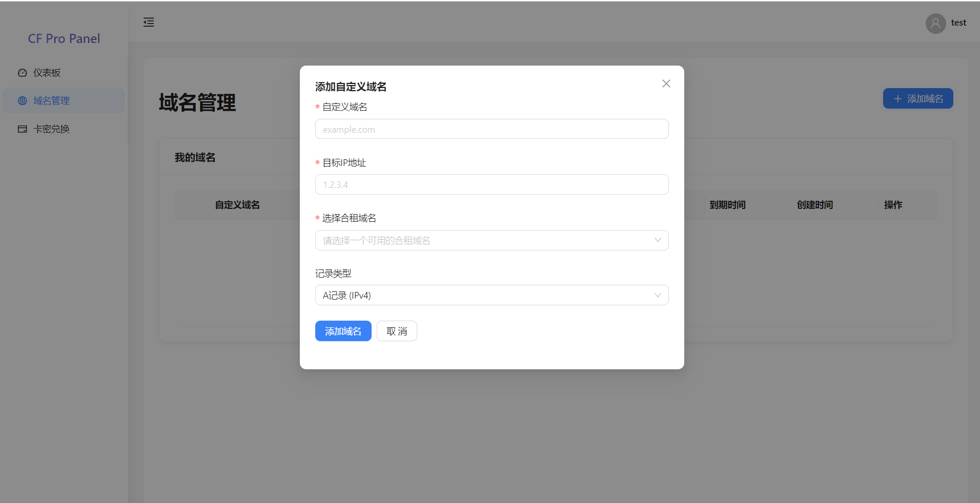Click the 到期时间 column header
This screenshot has height=503, width=980.
727,205
